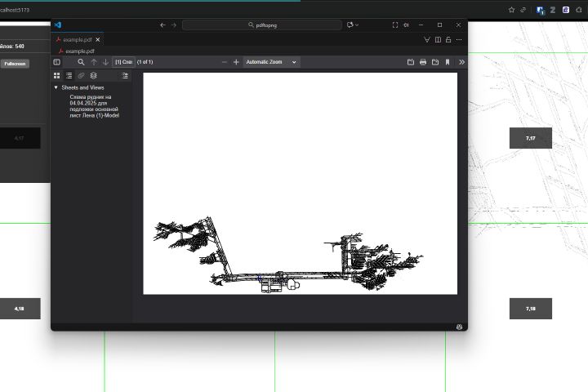
Task: Click example.pdf in the breadcrumb bar
Action: coord(79,51)
